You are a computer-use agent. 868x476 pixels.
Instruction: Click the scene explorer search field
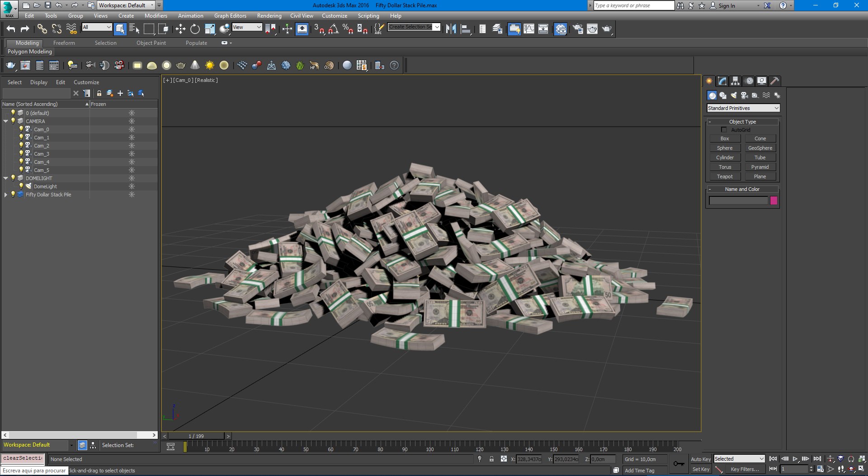pos(36,93)
